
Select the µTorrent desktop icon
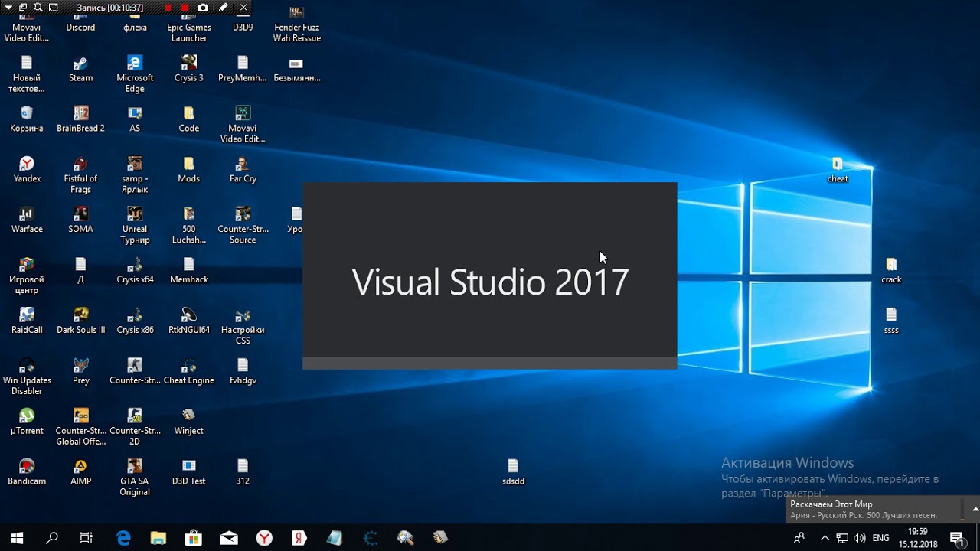(27, 422)
